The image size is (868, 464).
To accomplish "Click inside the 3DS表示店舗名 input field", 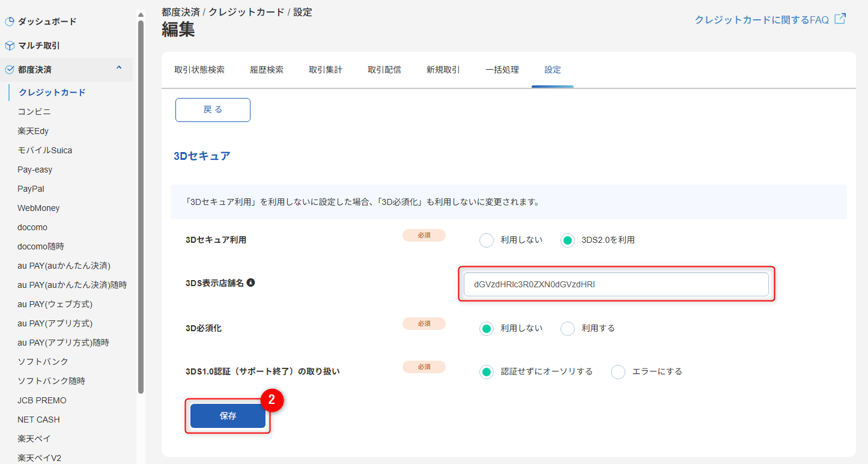I will coord(616,284).
